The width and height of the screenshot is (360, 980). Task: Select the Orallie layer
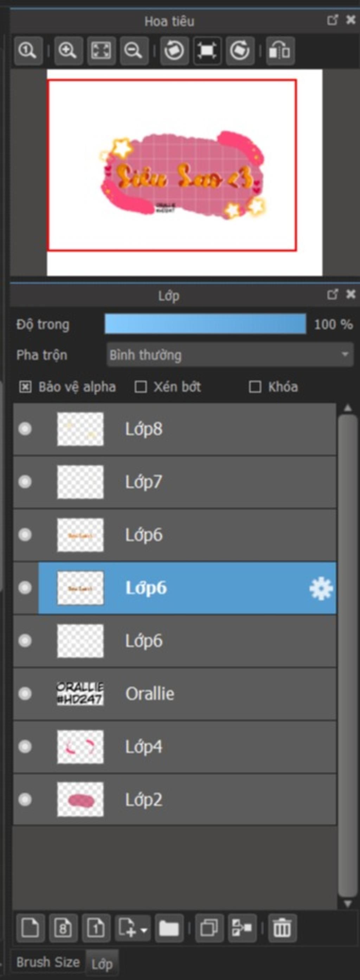[x=175, y=694]
